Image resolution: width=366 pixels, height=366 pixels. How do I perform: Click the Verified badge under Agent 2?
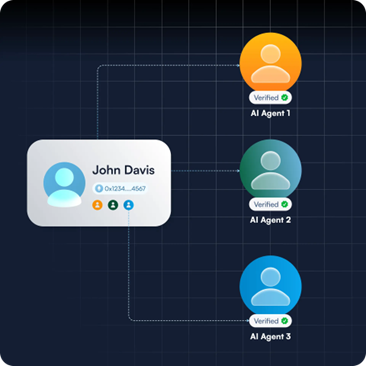(270, 204)
